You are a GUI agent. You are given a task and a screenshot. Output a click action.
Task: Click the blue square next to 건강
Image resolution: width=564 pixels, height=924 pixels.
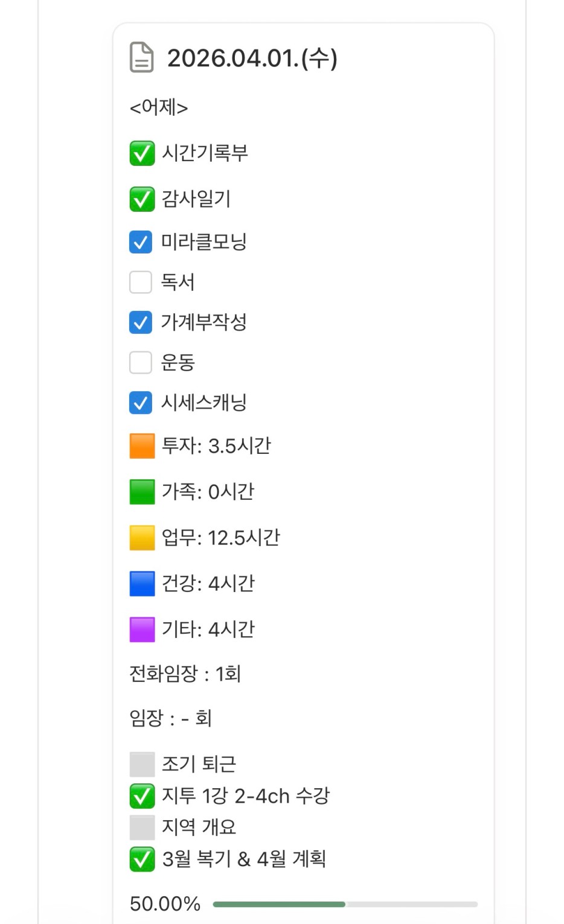point(142,584)
